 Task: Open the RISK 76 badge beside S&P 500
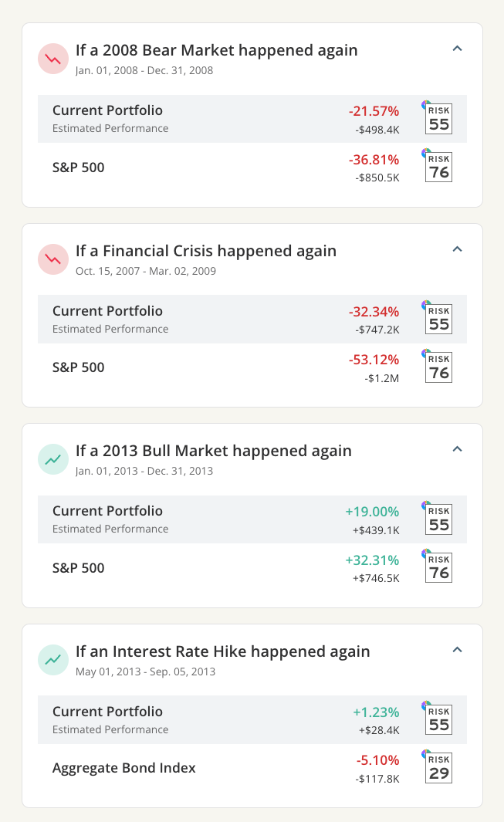pyautogui.click(x=438, y=167)
